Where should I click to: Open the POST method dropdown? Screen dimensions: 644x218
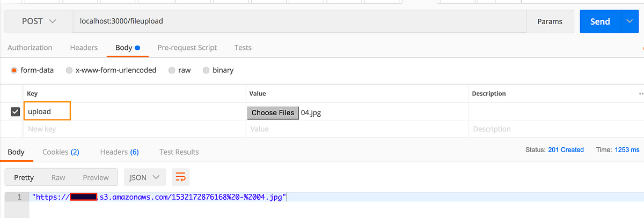pos(39,21)
